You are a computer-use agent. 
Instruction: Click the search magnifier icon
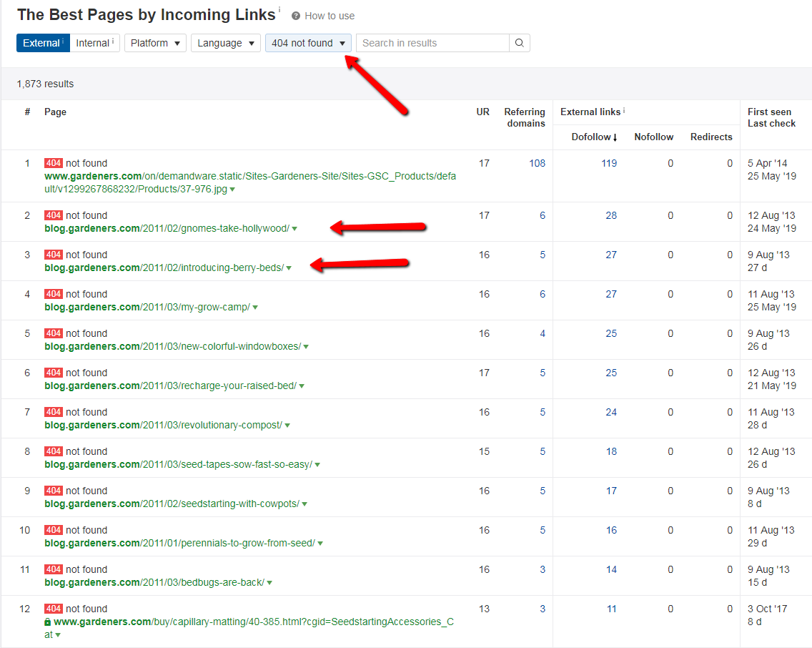pyautogui.click(x=520, y=43)
